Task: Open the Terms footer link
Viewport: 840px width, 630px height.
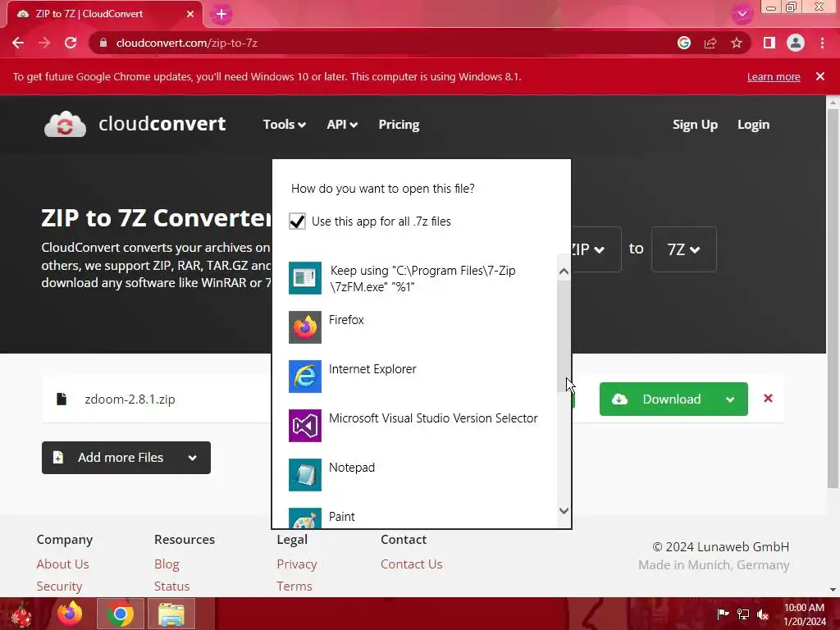Action: (x=294, y=586)
